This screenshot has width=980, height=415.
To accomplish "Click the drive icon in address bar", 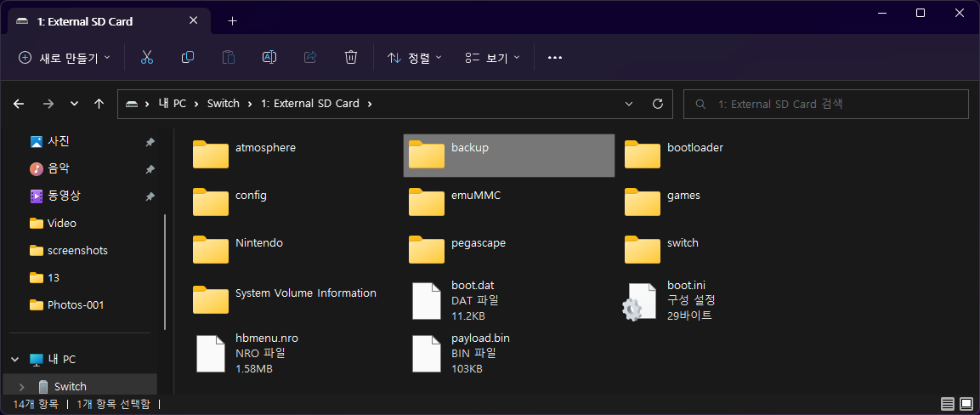I will pos(131,104).
